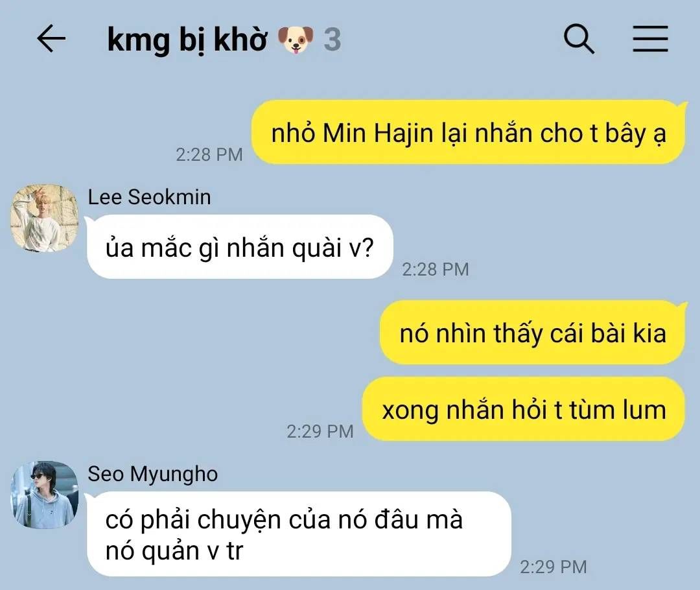Tap the 2:28 PM timestamp beside the first message

[x=209, y=154]
